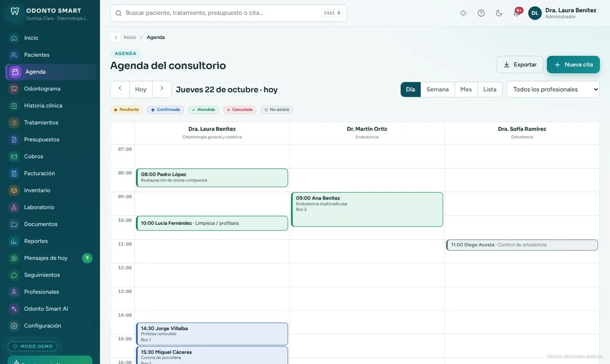
Task: Open the Presupuestos document icon
Action: coord(14,140)
